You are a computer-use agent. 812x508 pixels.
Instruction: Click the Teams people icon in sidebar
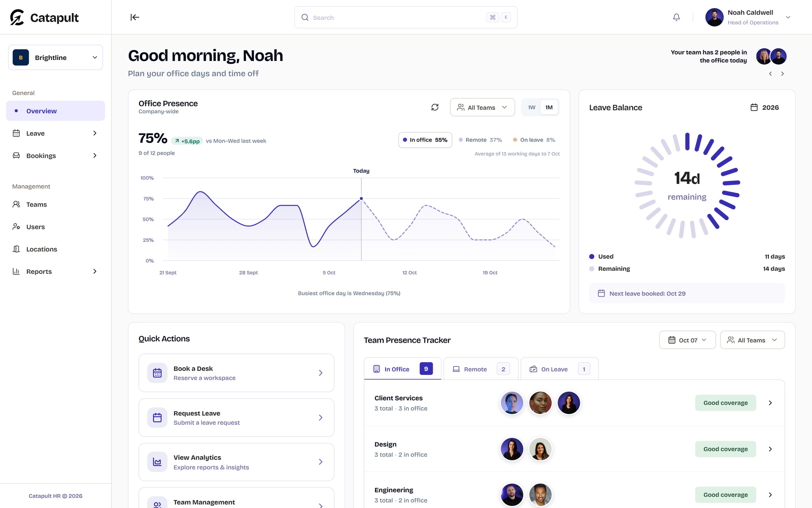(16, 204)
